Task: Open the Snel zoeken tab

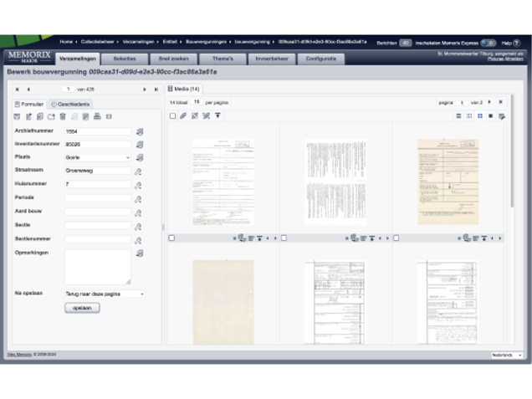Action: [x=173, y=59]
